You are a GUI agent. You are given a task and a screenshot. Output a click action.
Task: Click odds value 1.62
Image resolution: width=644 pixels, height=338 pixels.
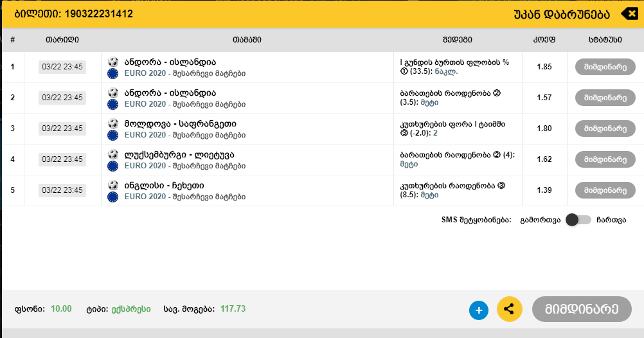point(544,159)
